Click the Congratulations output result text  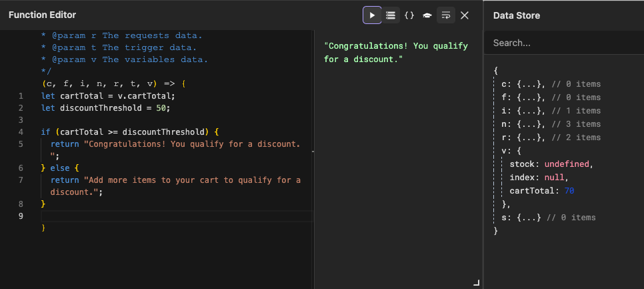click(396, 52)
